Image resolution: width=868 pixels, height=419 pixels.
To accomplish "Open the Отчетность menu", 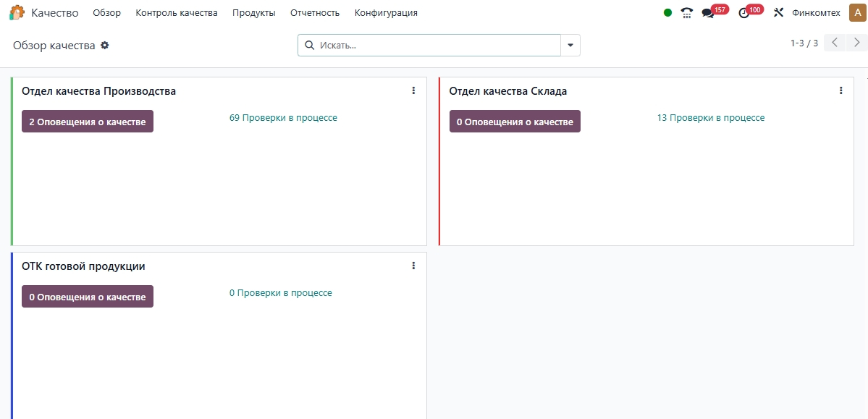I will (315, 12).
